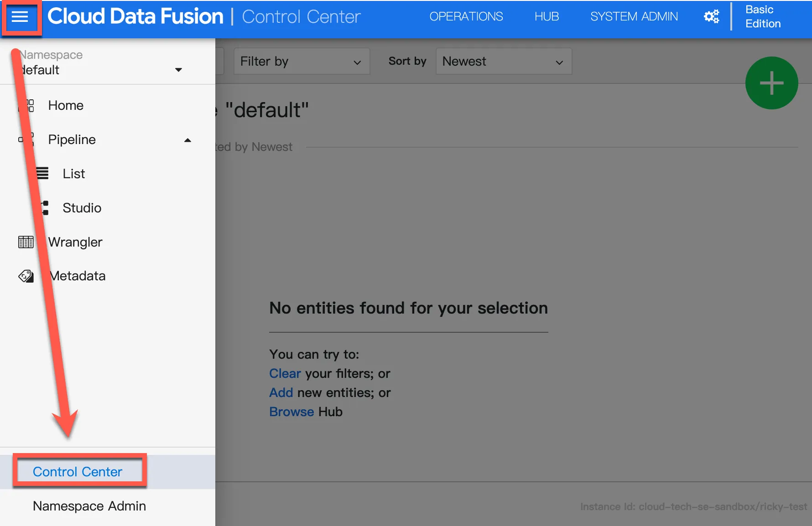Click the Pipeline icon in sidebar
Image resolution: width=812 pixels, height=526 pixels.
(26, 139)
